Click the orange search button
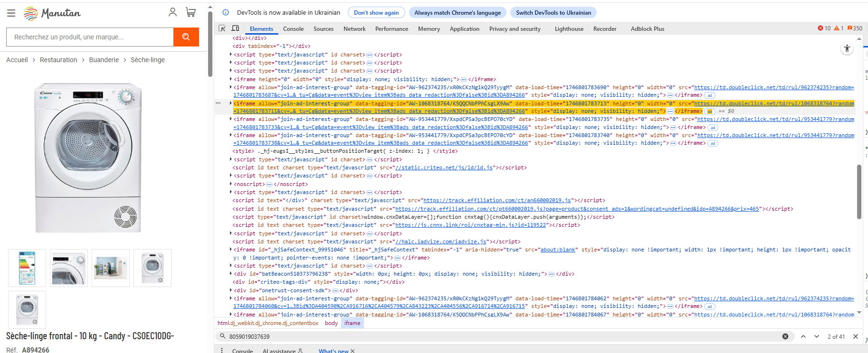Image resolution: width=868 pixels, height=353 pixels. 186,37
